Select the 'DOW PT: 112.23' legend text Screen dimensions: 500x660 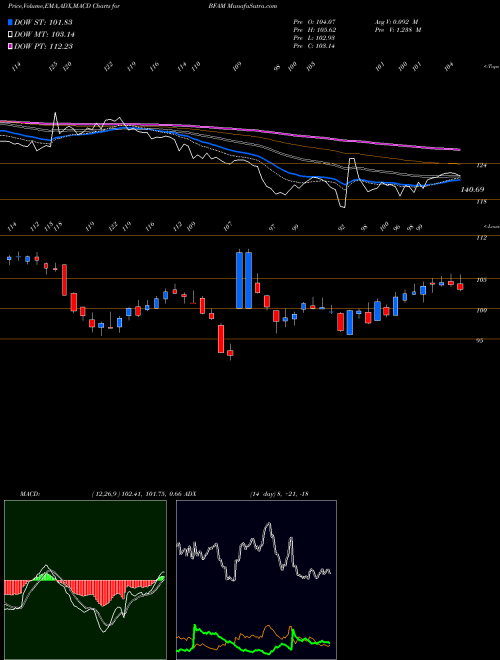coord(44,46)
